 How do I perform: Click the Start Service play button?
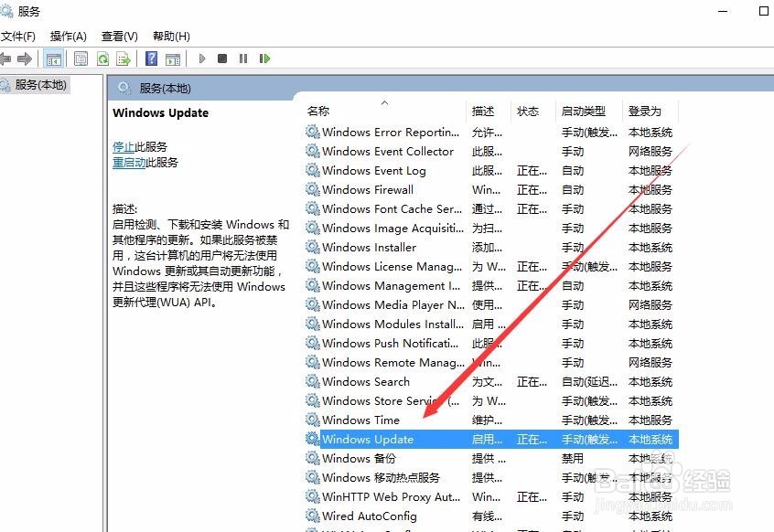[202, 59]
